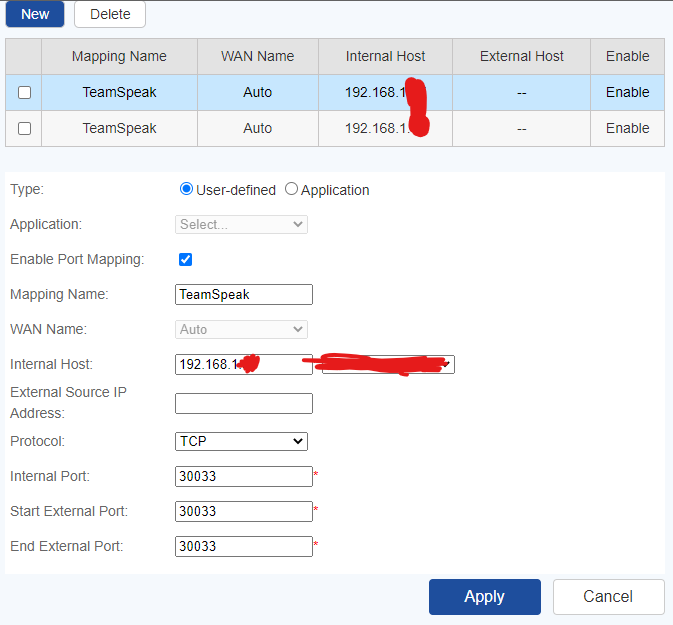
Task: Click Enable status in the second row
Action: point(628,128)
